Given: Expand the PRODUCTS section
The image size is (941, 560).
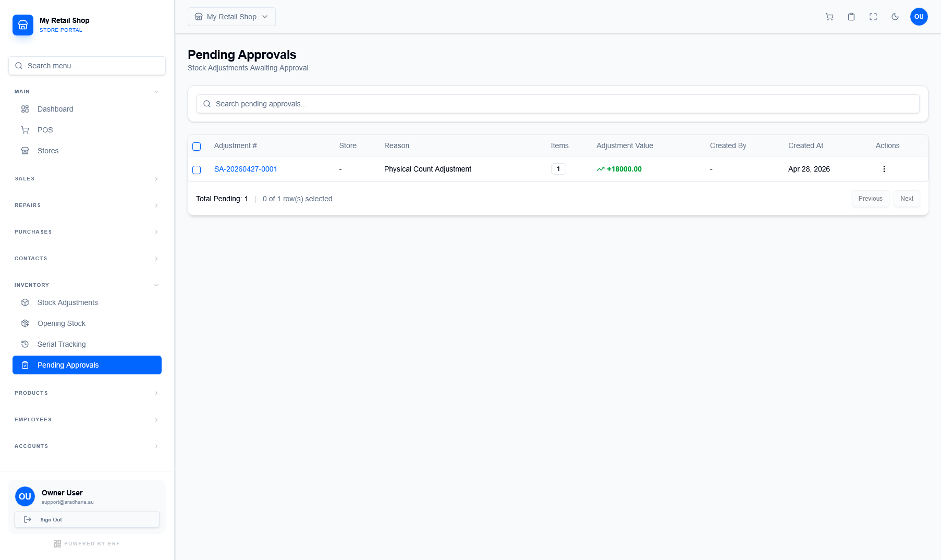Looking at the screenshot, I should [87, 393].
